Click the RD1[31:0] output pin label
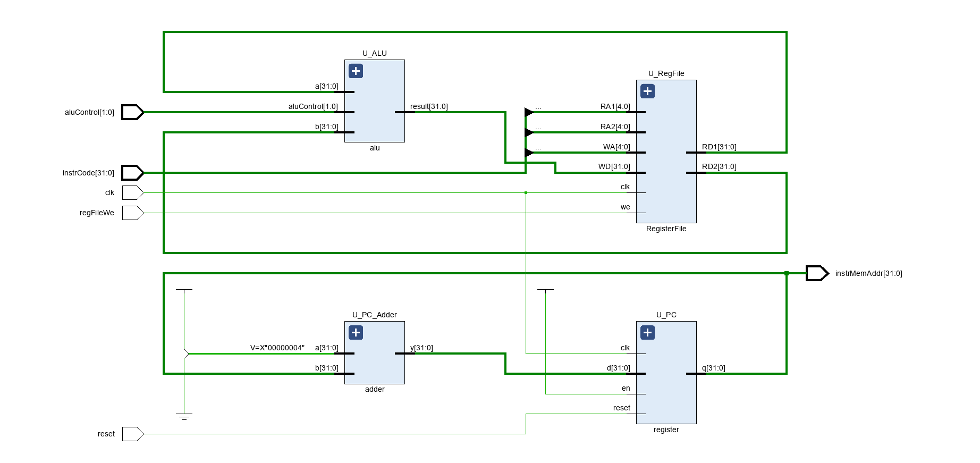Image resolution: width=980 pixels, height=463 pixels. pyautogui.click(x=719, y=147)
